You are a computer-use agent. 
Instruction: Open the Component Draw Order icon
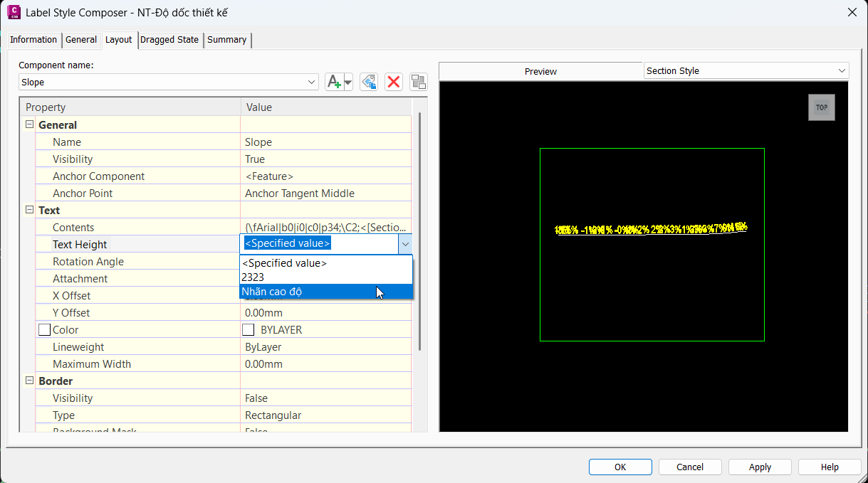[x=419, y=82]
